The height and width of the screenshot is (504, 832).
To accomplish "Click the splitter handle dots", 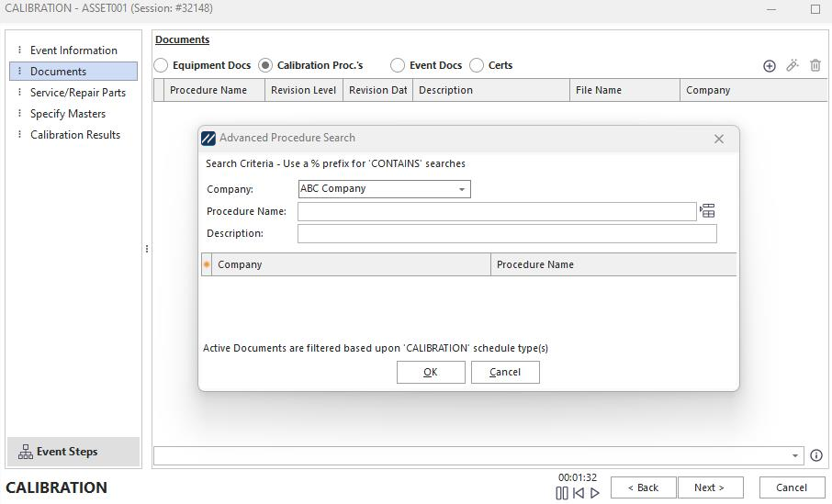I will pos(147,249).
